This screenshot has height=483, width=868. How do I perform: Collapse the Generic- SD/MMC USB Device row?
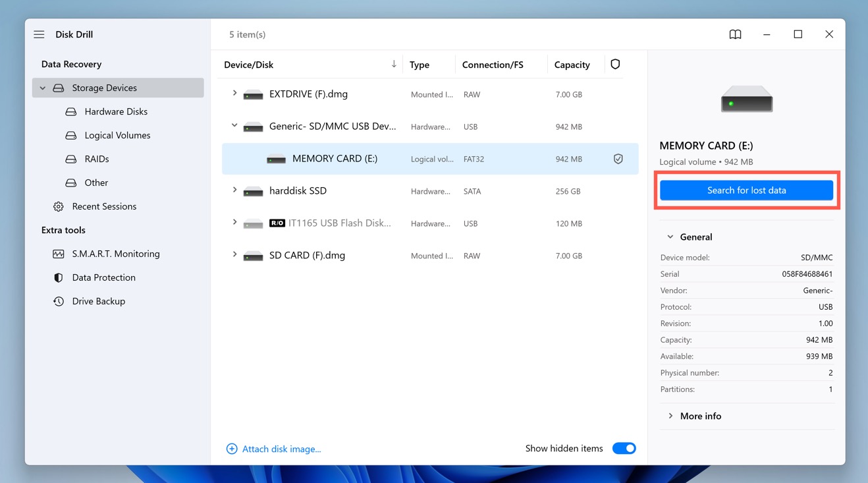click(234, 126)
